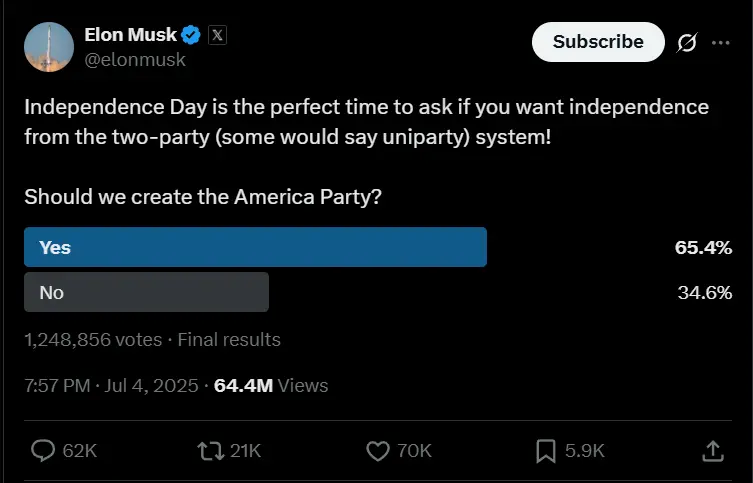Click the No poll result bar
This screenshot has width=753, height=483.
146,292
